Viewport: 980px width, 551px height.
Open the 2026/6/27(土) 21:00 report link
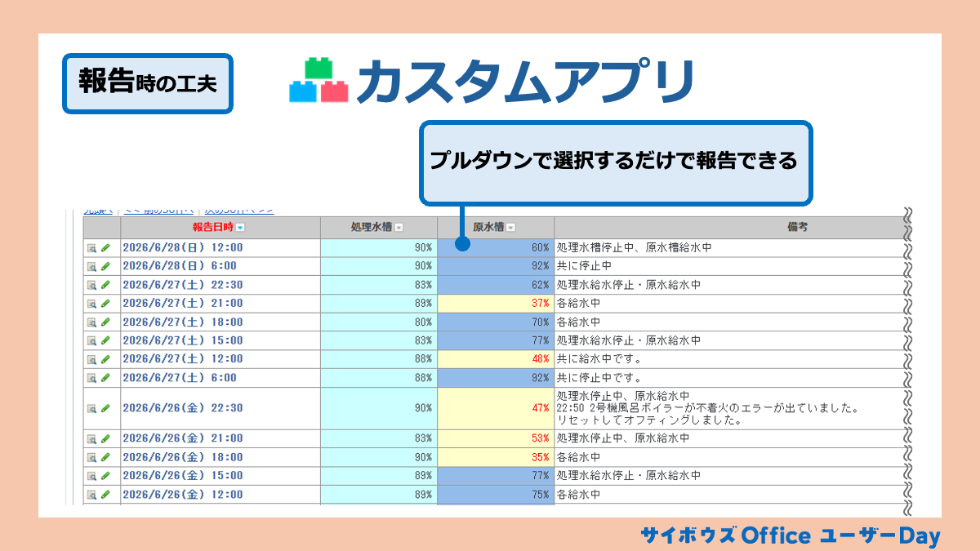[x=182, y=304]
